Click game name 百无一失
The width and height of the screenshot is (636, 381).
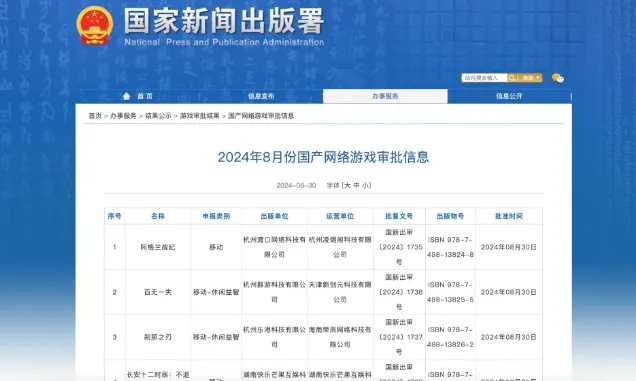(158, 292)
